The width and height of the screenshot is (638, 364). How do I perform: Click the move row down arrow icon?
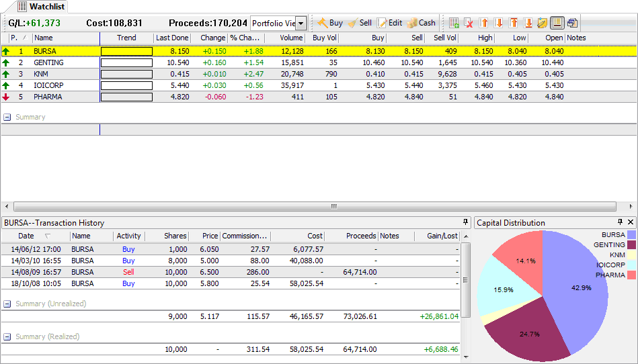click(498, 23)
